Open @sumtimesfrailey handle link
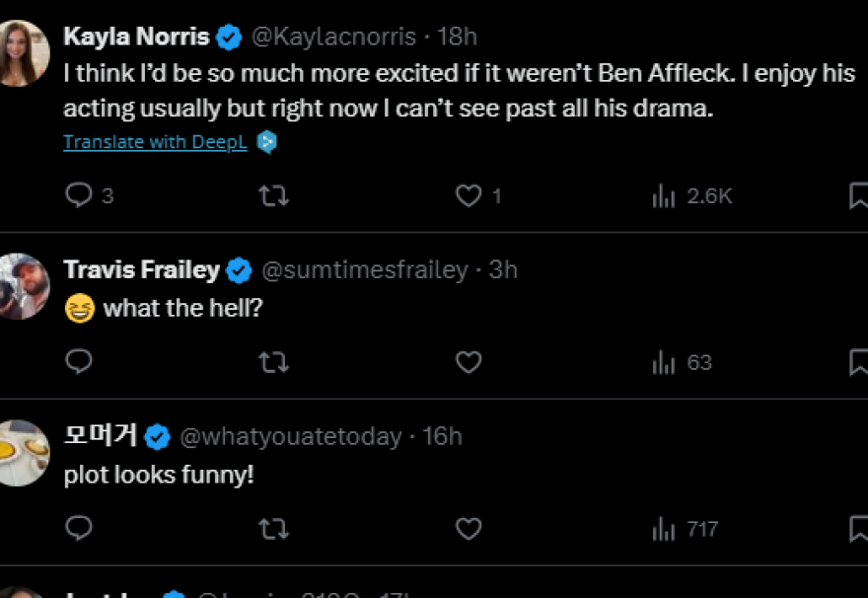 click(364, 269)
